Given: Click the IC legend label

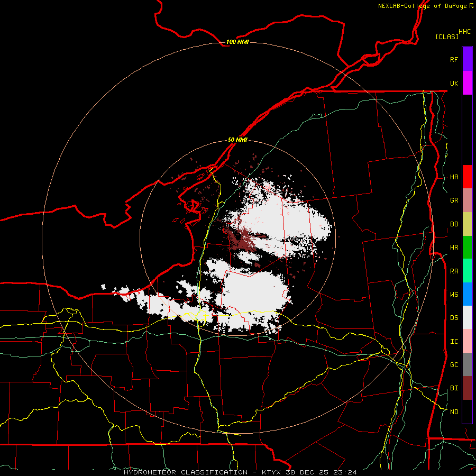Looking at the screenshot, I should 454,342.
